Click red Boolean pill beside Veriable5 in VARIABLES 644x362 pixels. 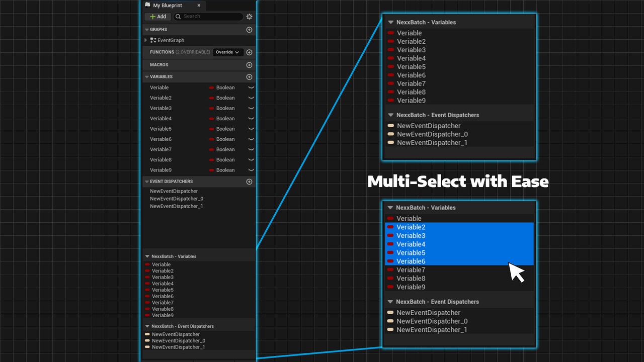pos(212,129)
